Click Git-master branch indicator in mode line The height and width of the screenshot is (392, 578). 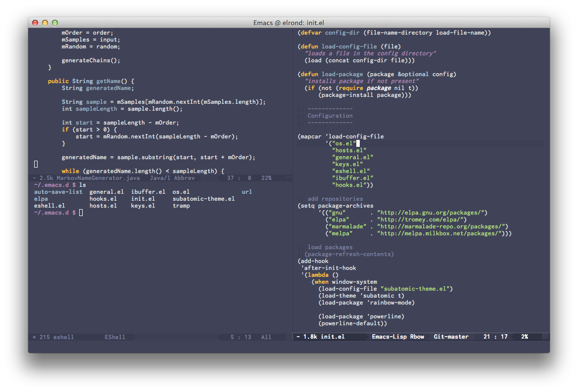click(x=451, y=337)
